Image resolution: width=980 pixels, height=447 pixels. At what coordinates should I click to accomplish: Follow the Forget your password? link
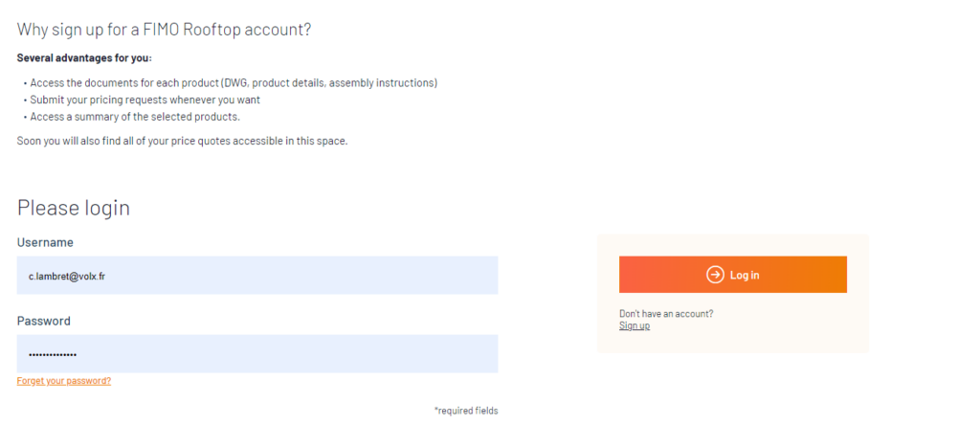(x=64, y=381)
